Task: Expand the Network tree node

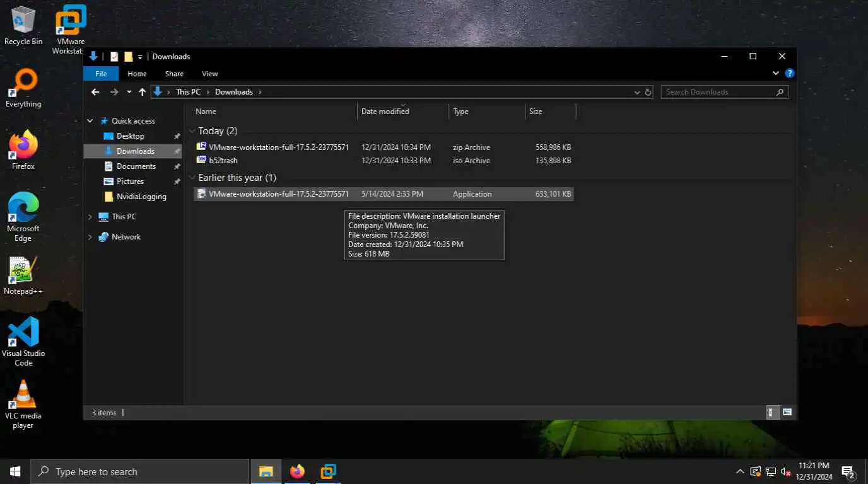Action: (90, 237)
